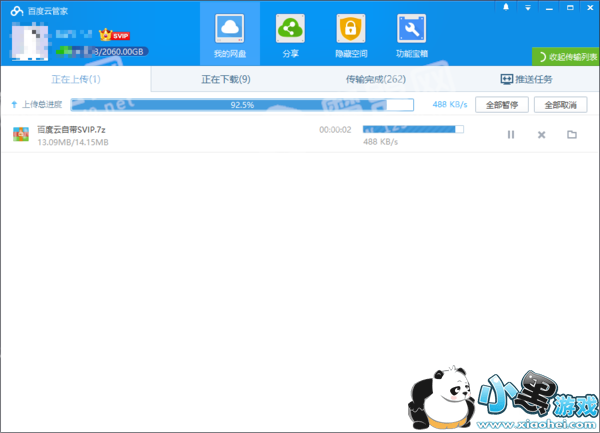Open folder for 百度云自带SVIP.7z

(572, 134)
